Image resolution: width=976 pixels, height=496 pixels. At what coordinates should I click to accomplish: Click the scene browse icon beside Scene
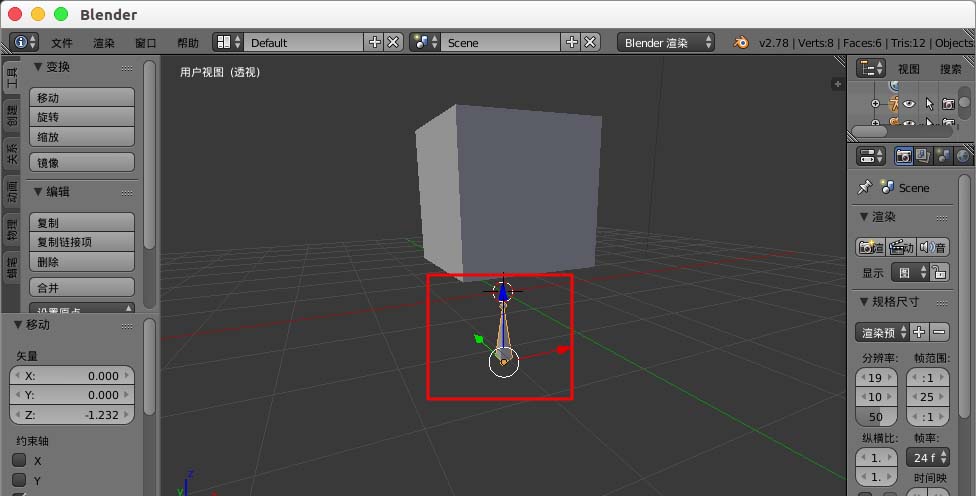425,42
